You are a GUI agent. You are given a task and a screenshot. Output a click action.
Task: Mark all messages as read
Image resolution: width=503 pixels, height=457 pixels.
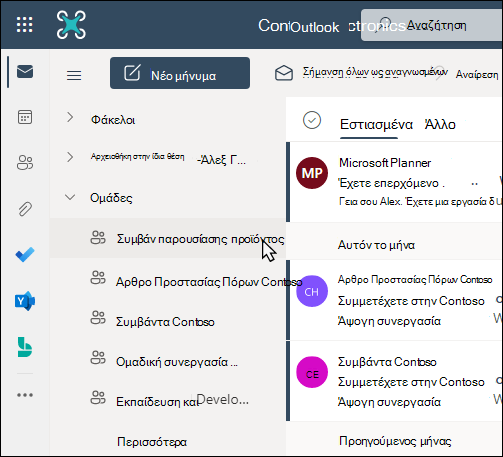click(361, 73)
